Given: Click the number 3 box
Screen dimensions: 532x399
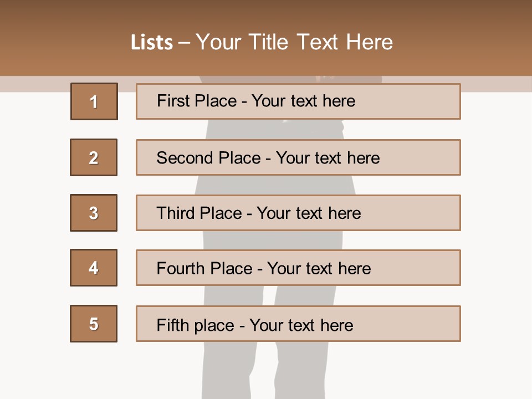Looking at the screenshot, I should tap(94, 213).
